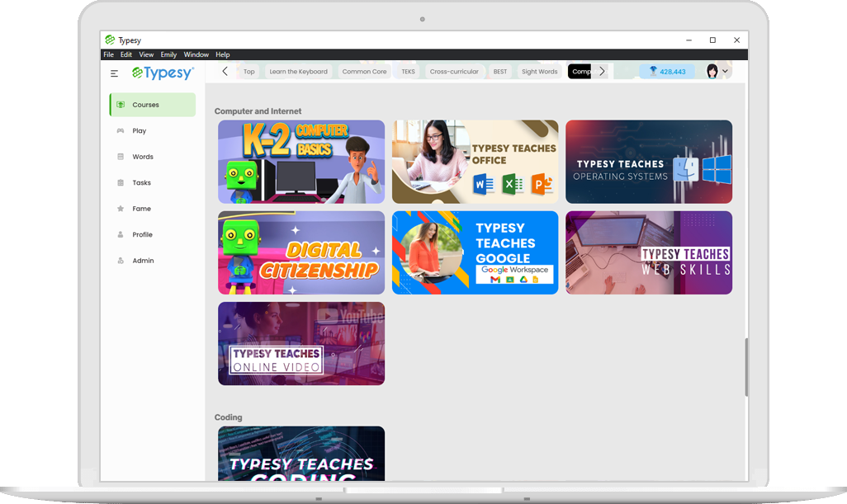The height and width of the screenshot is (504, 847).
Task: Go to Tasks label in sidebar
Action: pyautogui.click(x=141, y=182)
